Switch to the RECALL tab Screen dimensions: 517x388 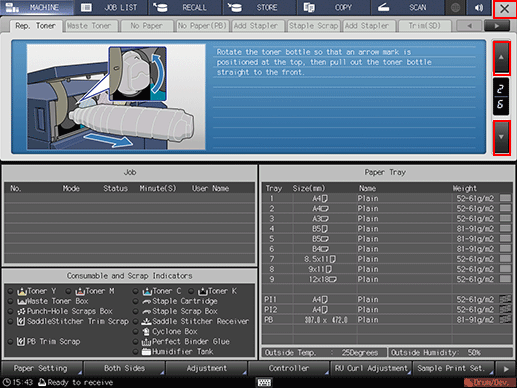tap(185, 7)
